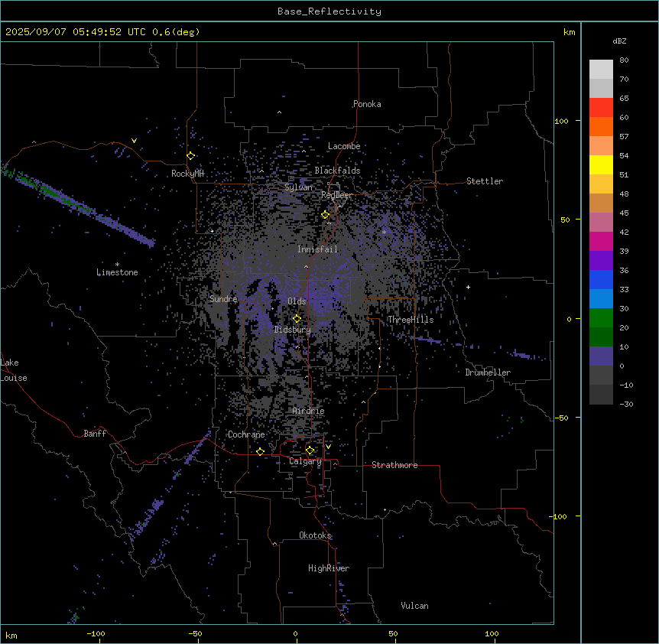
Task: Select the Innisfail label
Action: (x=318, y=249)
